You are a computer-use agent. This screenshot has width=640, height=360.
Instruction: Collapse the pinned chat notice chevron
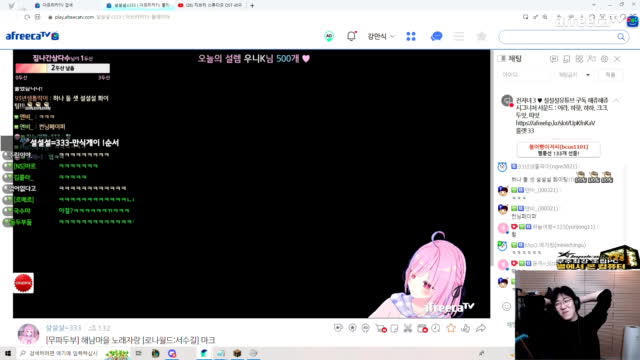pyautogui.click(x=616, y=100)
